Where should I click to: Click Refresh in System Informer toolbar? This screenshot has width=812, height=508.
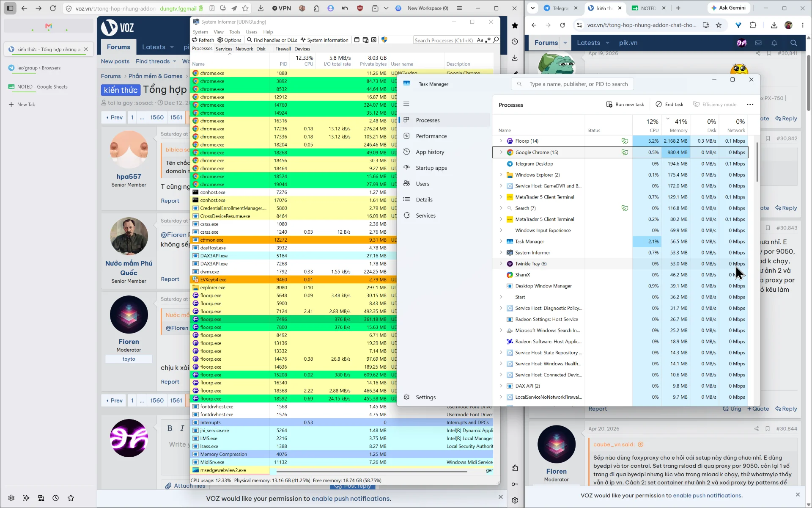(203, 40)
